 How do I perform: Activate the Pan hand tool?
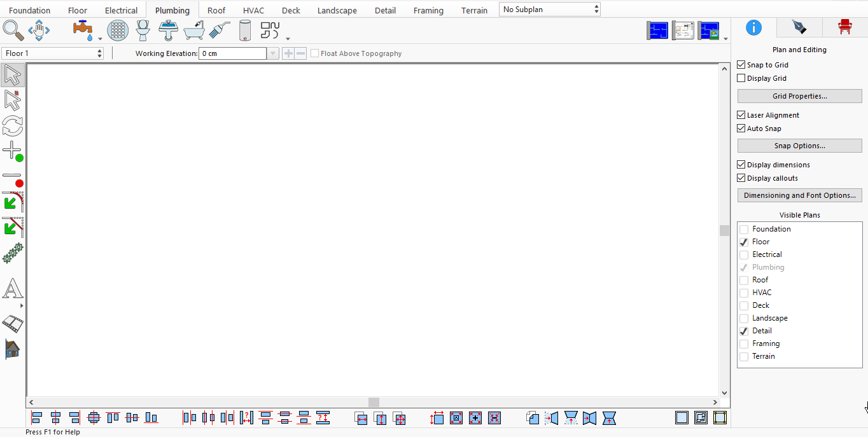click(x=39, y=30)
